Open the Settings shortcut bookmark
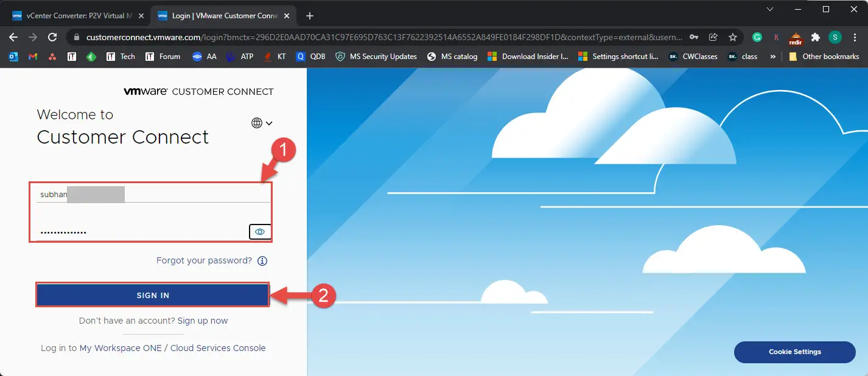Screen dimensions: 868x376 pyautogui.click(x=617, y=57)
